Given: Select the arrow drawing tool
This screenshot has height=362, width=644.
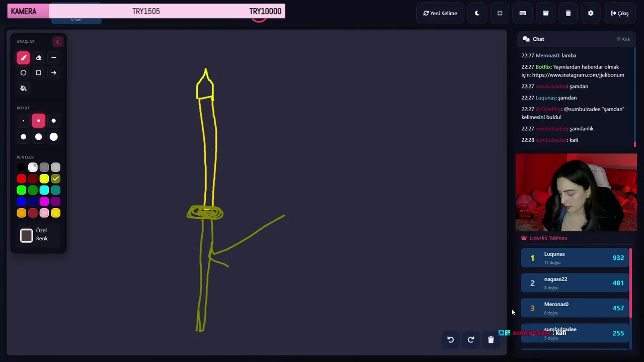Looking at the screenshot, I should coord(53,73).
